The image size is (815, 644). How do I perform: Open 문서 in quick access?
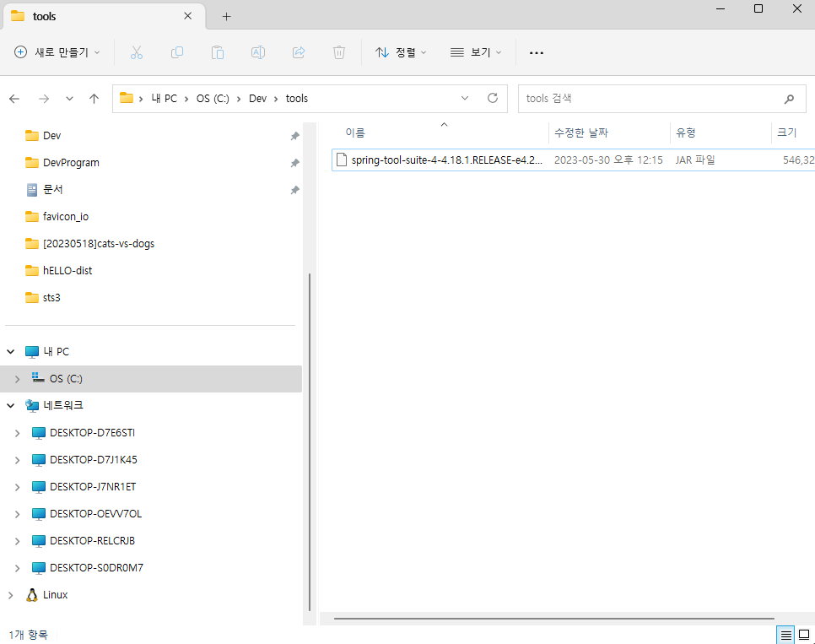(x=53, y=190)
